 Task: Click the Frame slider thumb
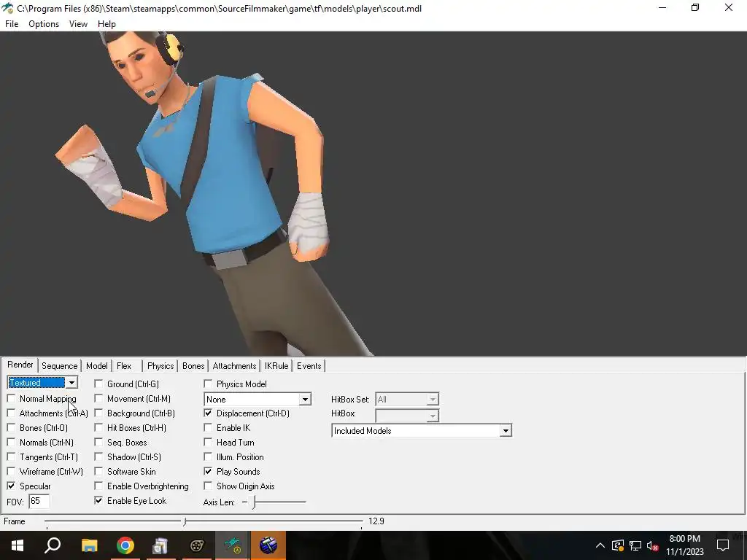coord(185,522)
